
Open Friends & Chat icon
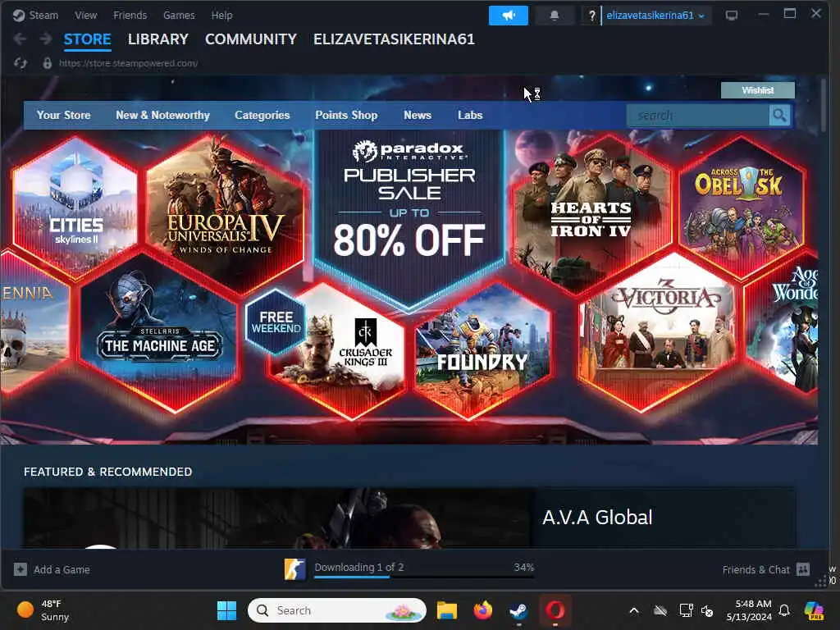coord(802,569)
